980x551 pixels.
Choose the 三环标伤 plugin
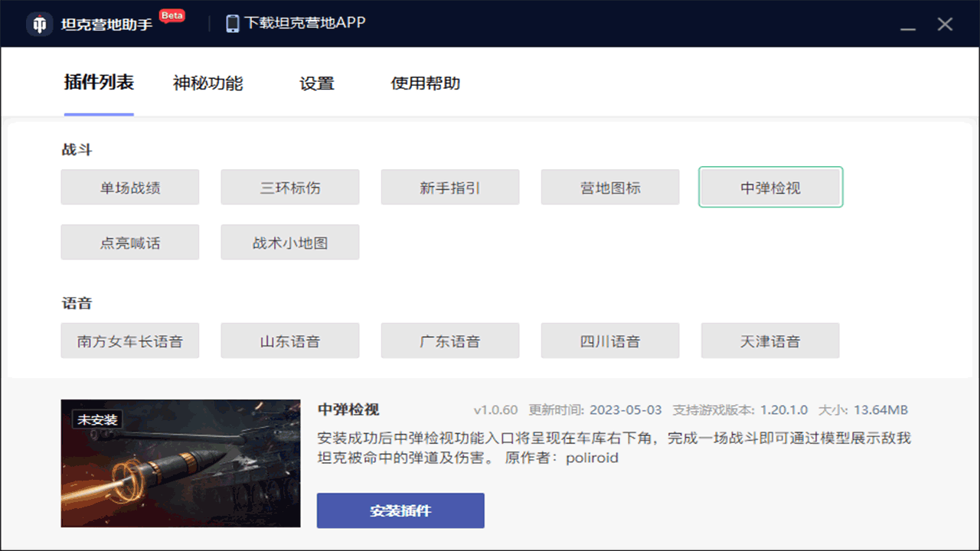290,187
